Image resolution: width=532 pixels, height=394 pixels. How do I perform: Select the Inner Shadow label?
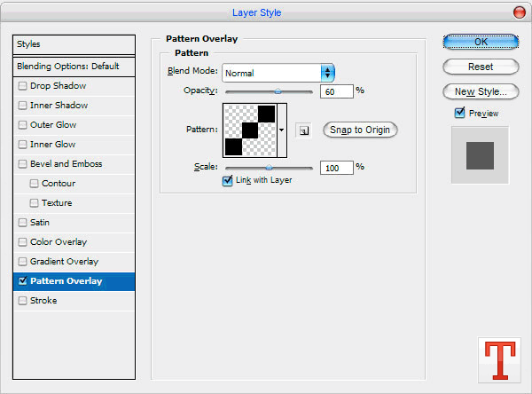(59, 106)
